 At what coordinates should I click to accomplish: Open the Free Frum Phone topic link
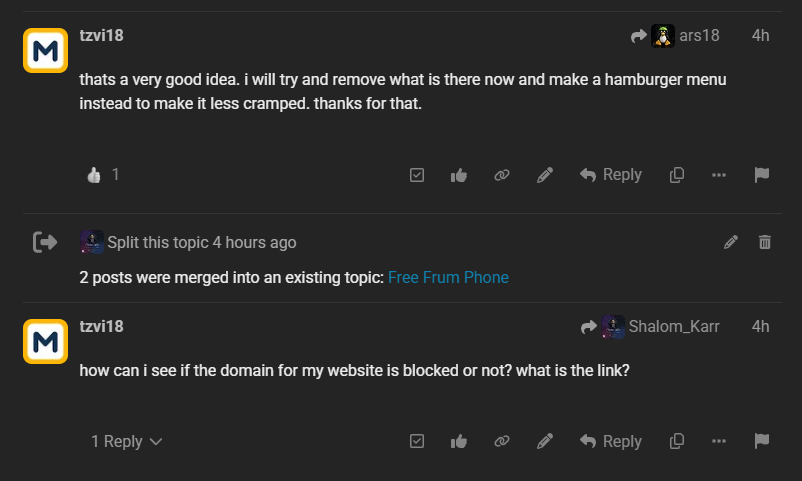(x=448, y=277)
